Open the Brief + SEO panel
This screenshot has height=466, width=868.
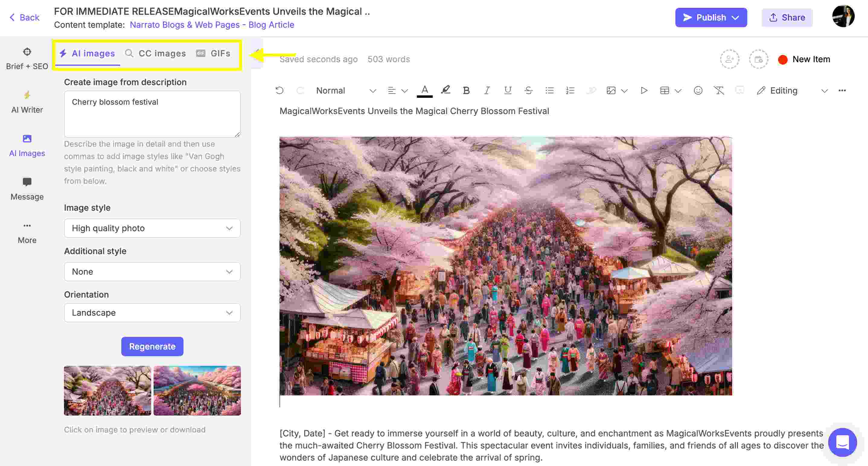click(x=27, y=59)
